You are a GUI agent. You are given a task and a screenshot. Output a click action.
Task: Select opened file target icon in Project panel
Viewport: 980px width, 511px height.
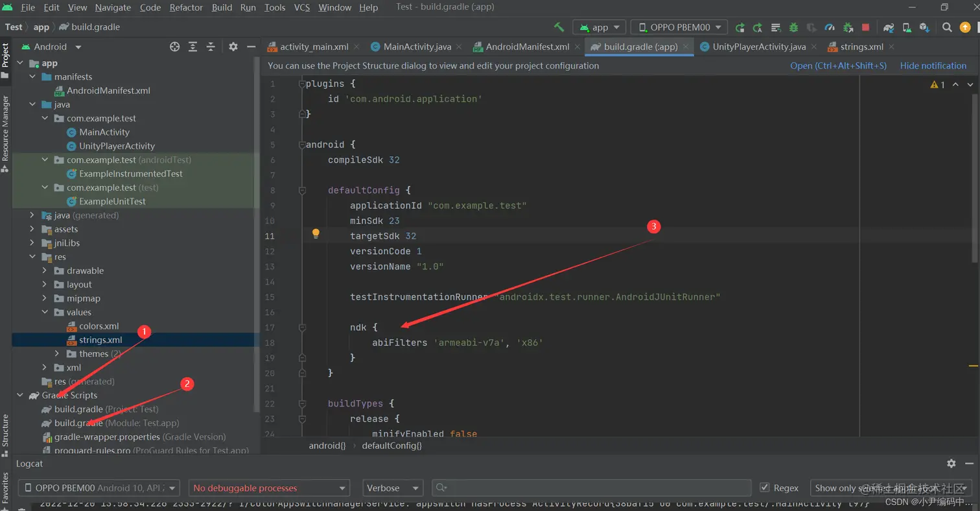pos(174,47)
